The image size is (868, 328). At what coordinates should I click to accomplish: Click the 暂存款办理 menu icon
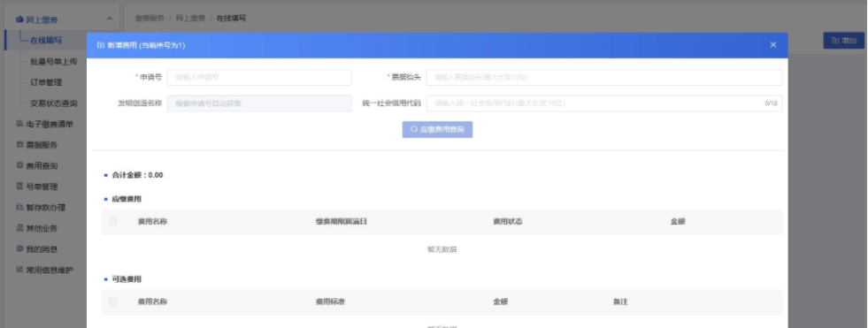tap(19, 207)
